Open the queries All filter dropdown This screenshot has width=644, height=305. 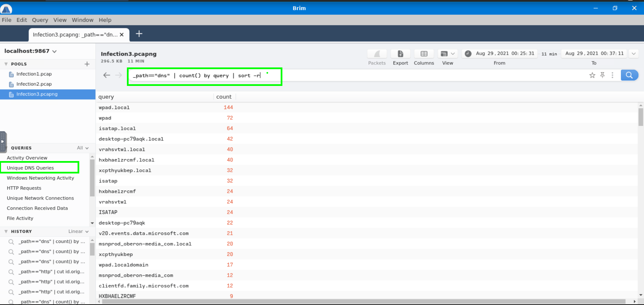[x=83, y=148]
